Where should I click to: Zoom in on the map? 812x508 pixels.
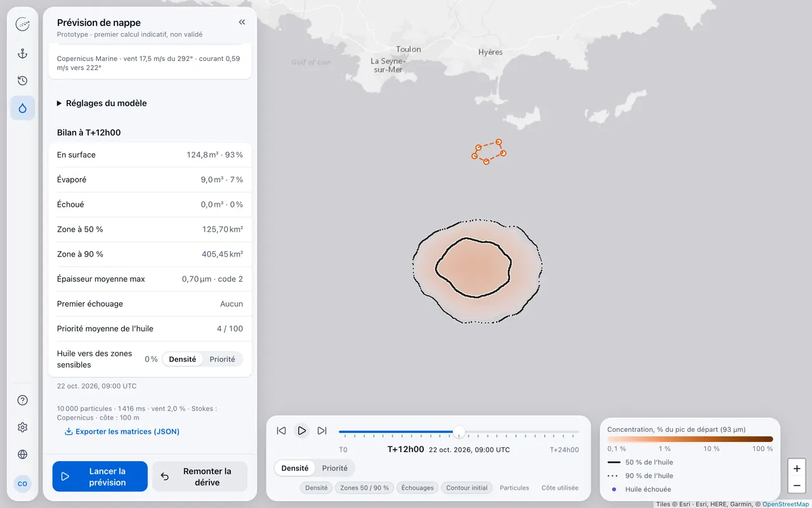(x=797, y=469)
